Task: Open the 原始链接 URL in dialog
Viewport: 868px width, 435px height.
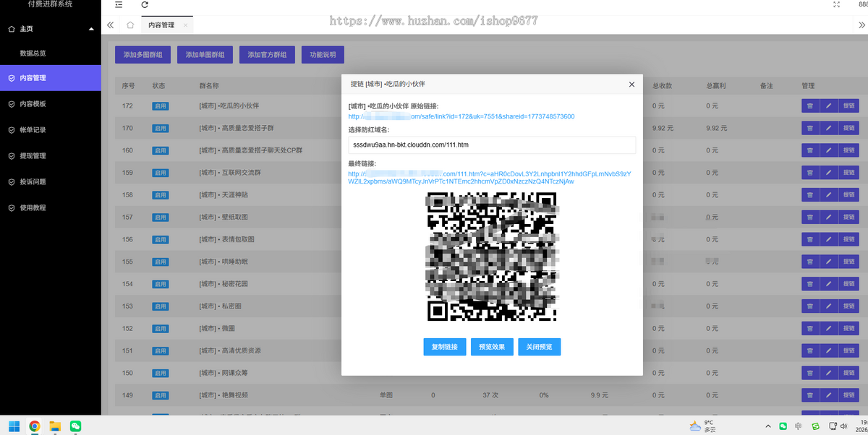Action: point(461,116)
